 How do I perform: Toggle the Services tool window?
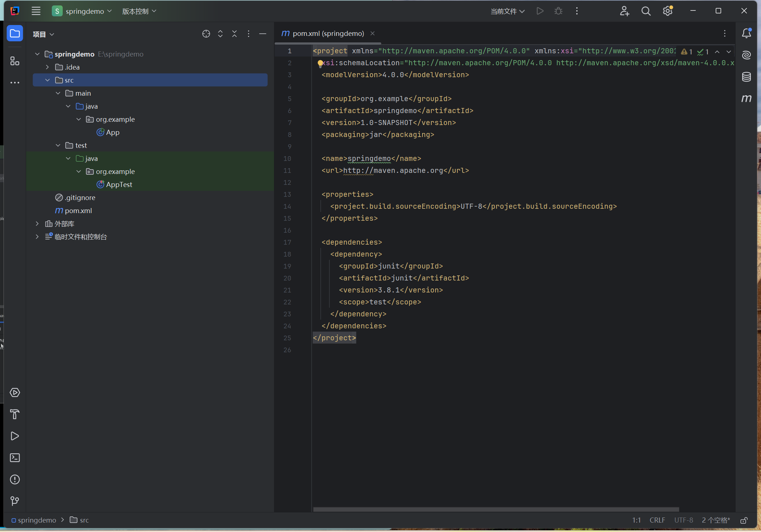point(15,392)
